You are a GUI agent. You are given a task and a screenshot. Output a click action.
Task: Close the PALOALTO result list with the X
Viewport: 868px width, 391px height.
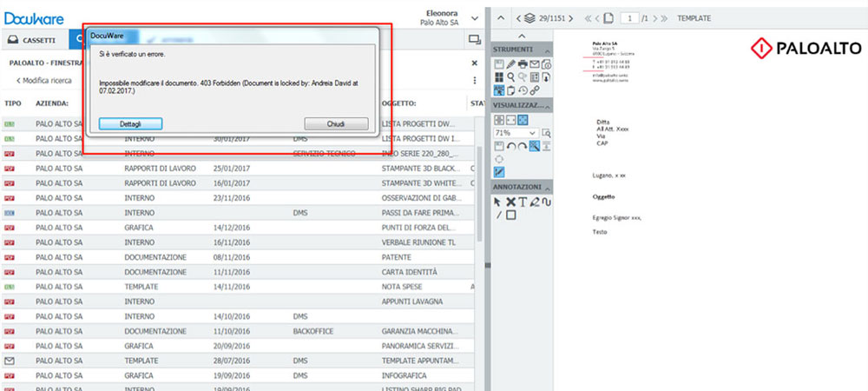click(475, 63)
